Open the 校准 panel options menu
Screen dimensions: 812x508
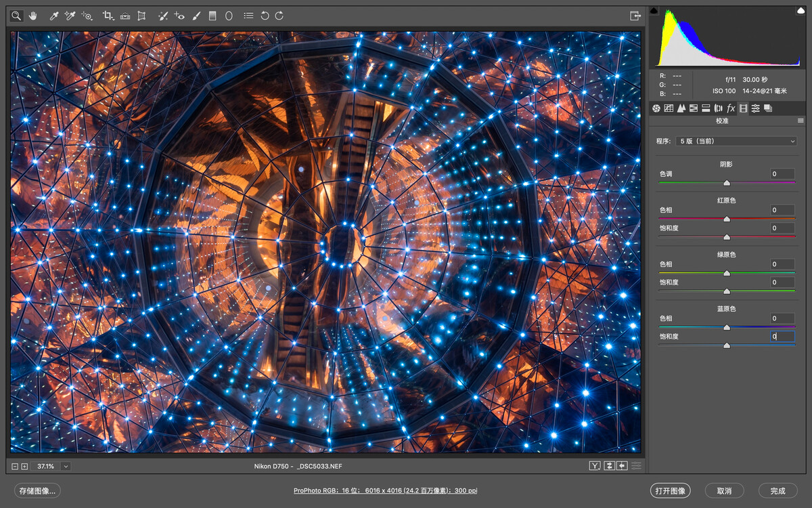coord(800,121)
